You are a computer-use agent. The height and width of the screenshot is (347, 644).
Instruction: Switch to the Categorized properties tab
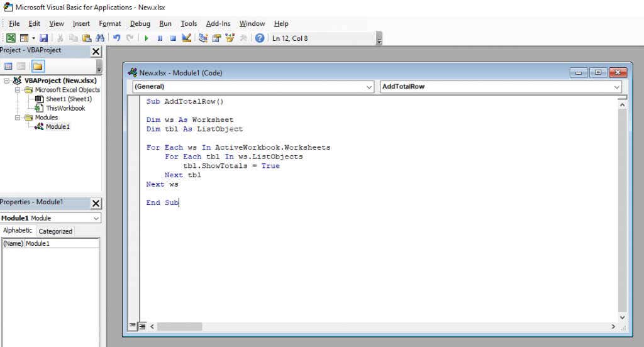[x=55, y=231]
